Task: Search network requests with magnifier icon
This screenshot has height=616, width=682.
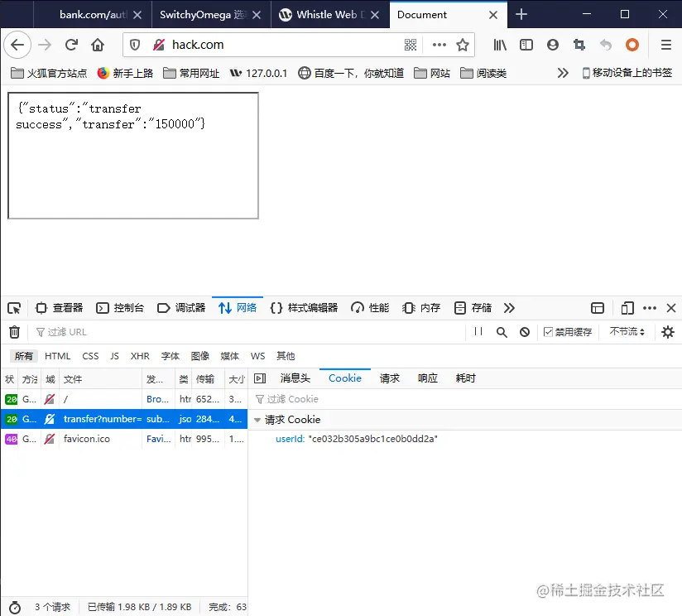Action: [500, 331]
